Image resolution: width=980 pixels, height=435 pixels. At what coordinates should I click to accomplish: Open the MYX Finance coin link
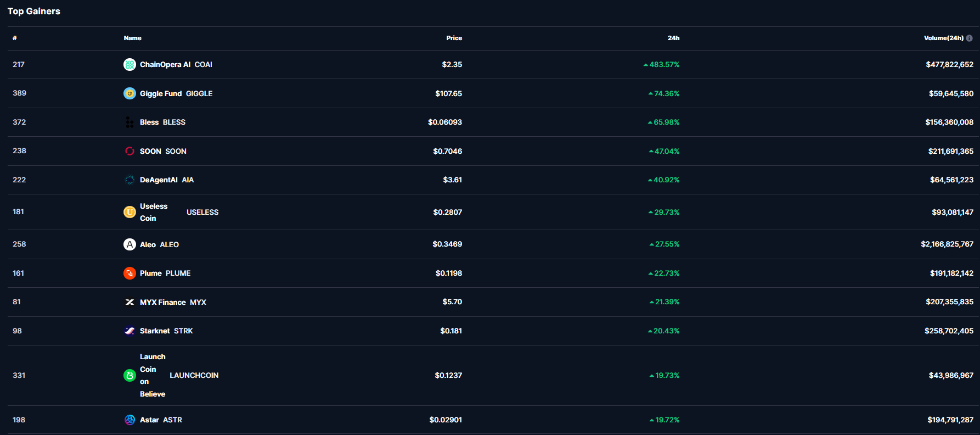(x=163, y=302)
